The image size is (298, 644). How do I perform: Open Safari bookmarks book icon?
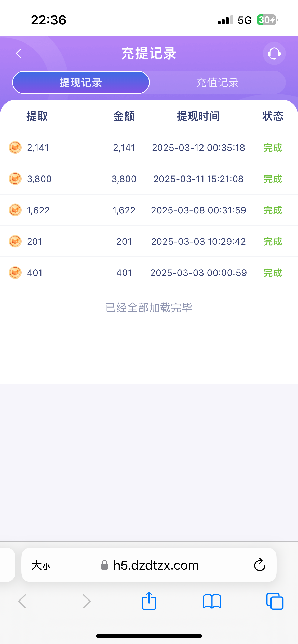coord(212,601)
